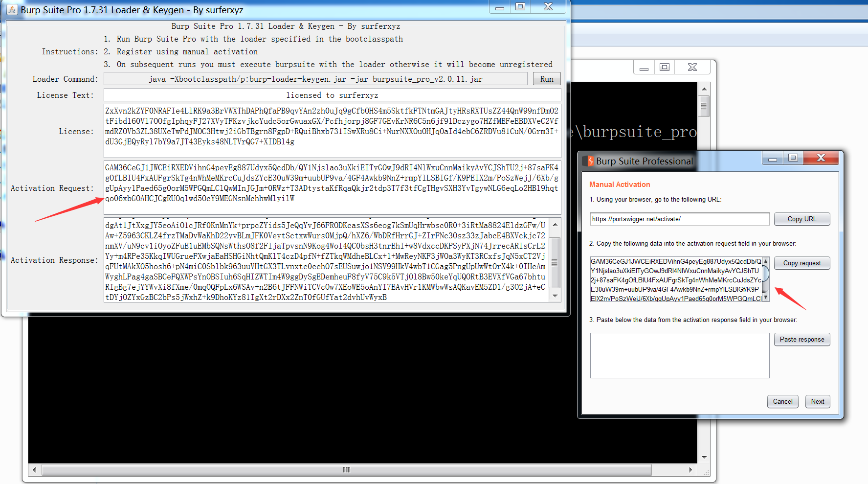Screen dimensions: 868x484
Task: Click the 'Activation Request:' label in keygen
Action: coord(52,188)
